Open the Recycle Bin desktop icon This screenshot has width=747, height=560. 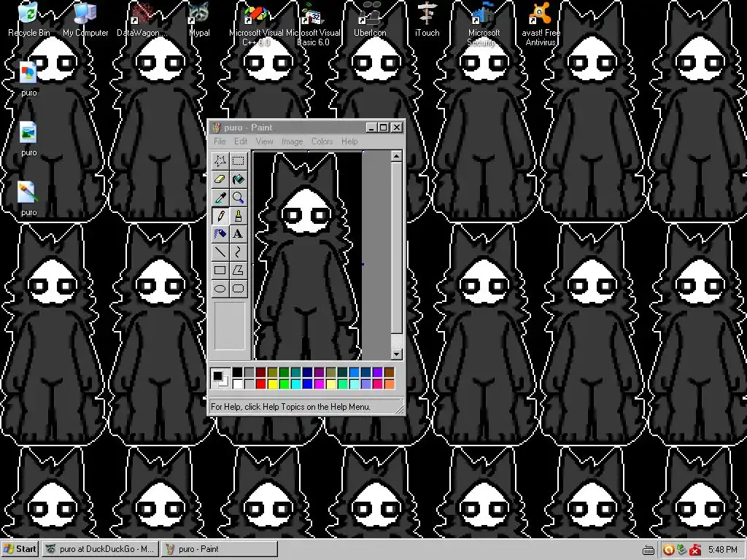(x=28, y=20)
